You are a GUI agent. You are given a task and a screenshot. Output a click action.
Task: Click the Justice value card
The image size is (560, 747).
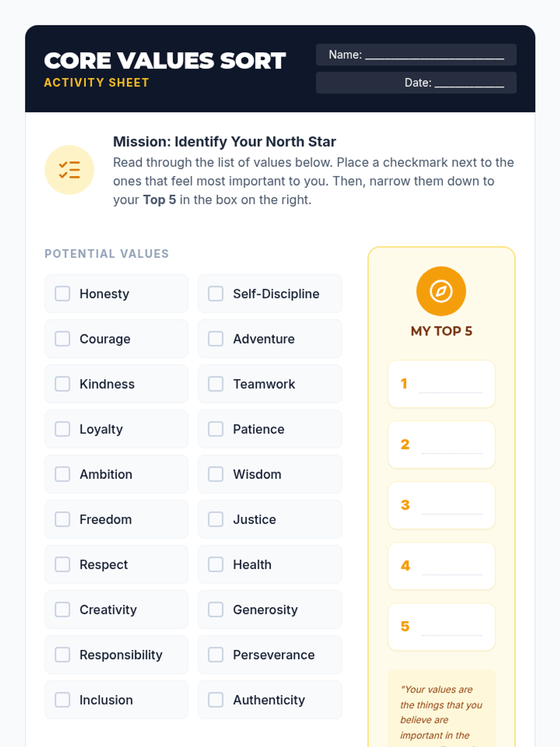tap(270, 519)
